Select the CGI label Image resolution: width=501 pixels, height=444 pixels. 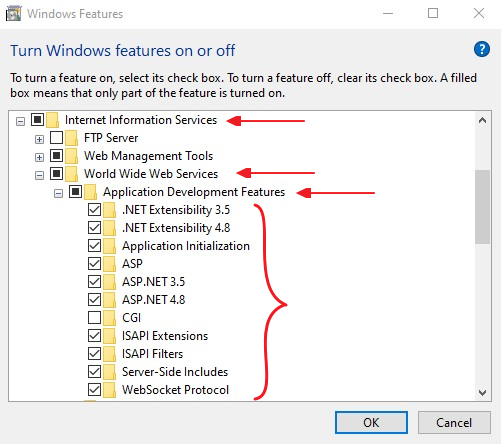coord(131,318)
